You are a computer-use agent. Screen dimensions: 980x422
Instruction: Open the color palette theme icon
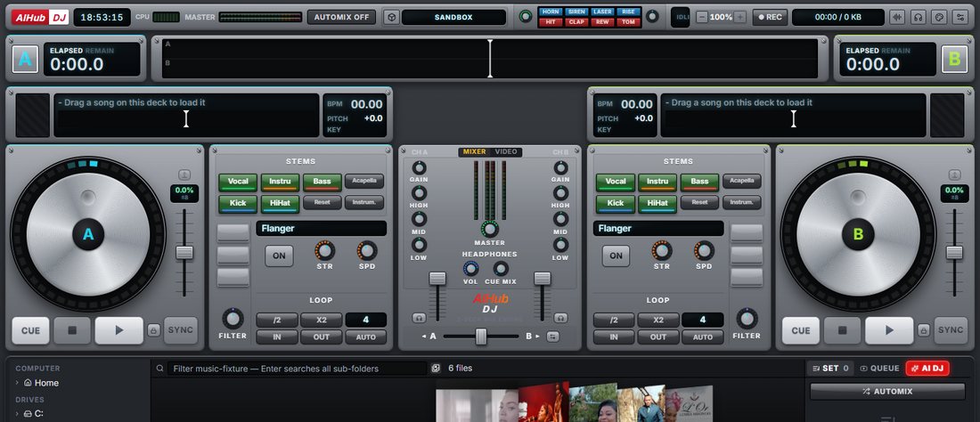pos(939,17)
